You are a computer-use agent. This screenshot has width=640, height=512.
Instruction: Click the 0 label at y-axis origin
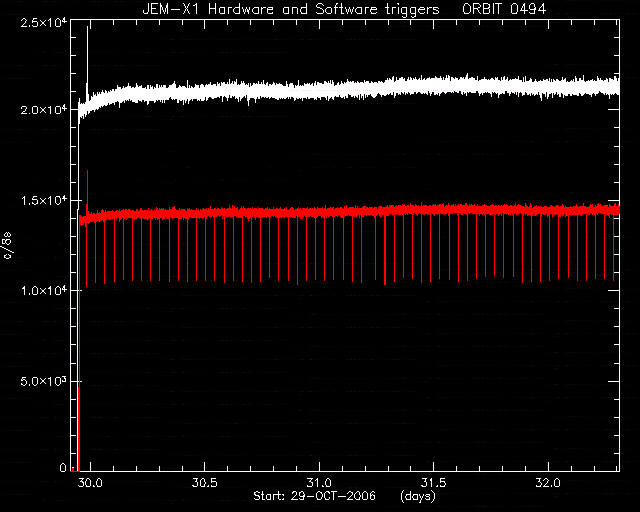63,467
